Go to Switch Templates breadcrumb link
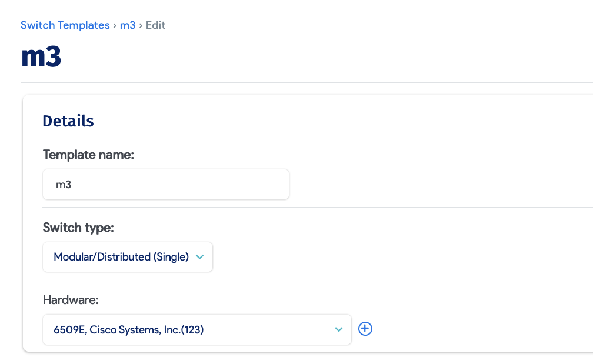 (x=65, y=25)
